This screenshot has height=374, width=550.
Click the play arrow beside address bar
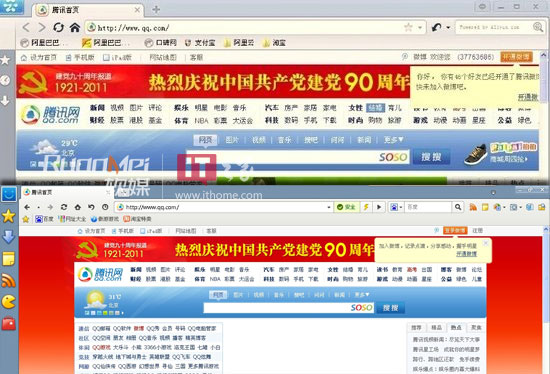379,207
